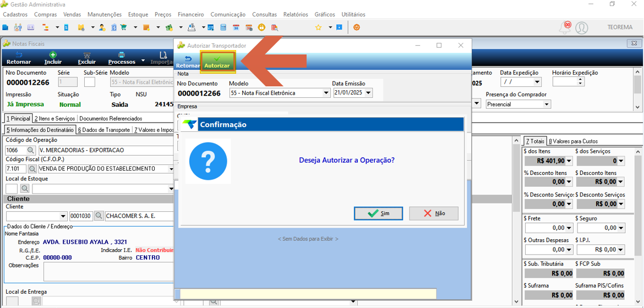Click search magnifier beside code 1066
The width and height of the screenshot is (644, 308).
[x=31, y=150]
